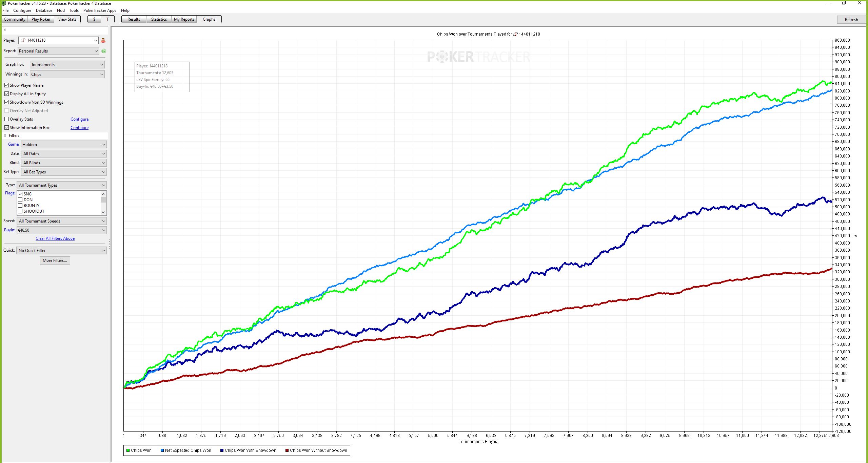
Task: Open Configure link for Show Information Box
Action: [79, 128]
